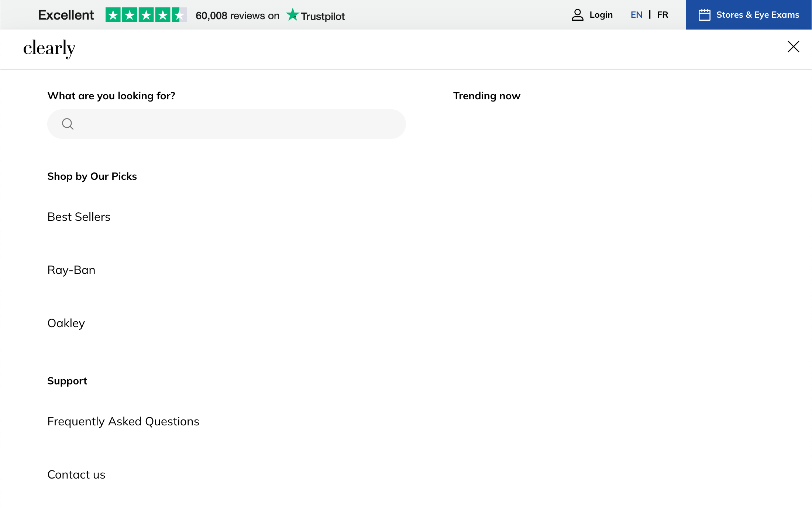812x514 pixels.
Task: Close the search overlay with the X
Action: [793, 47]
